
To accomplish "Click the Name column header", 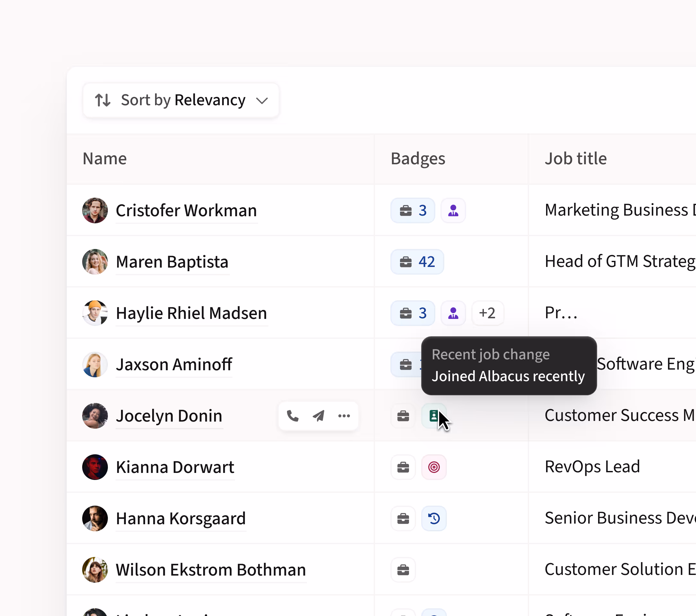I will click(105, 158).
